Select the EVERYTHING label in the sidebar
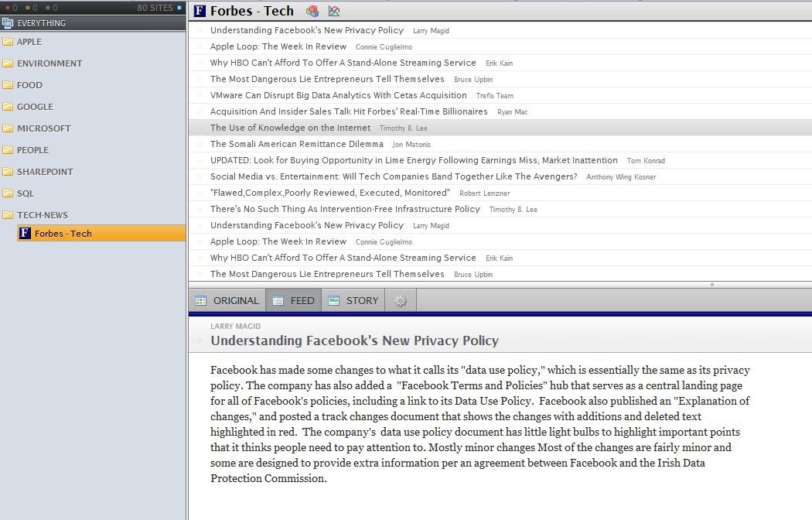Viewport: 812px width, 520px height. click(42, 22)
